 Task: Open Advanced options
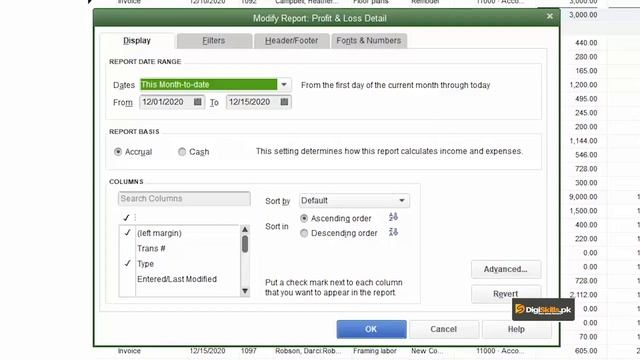pos(506,269)
